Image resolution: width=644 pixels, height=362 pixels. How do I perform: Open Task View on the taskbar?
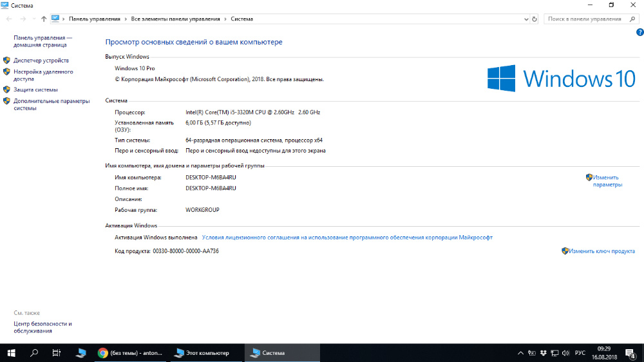click(57, 352)
